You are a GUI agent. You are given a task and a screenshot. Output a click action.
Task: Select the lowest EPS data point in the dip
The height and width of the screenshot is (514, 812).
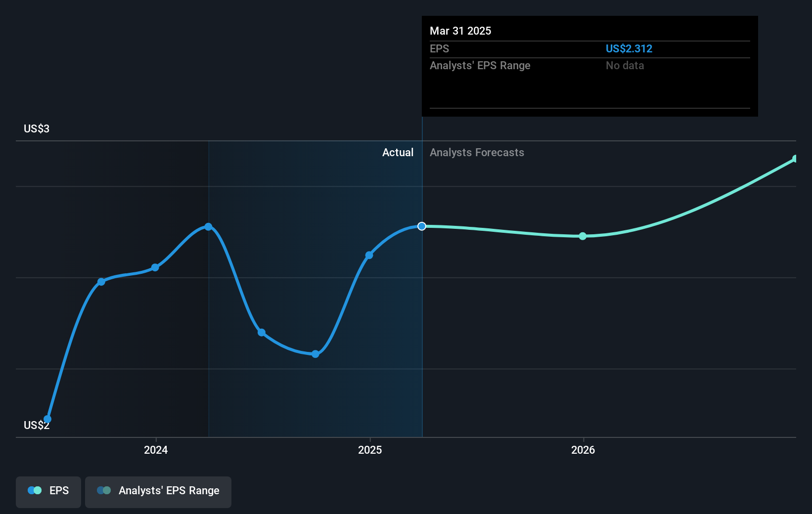point(315,353)
